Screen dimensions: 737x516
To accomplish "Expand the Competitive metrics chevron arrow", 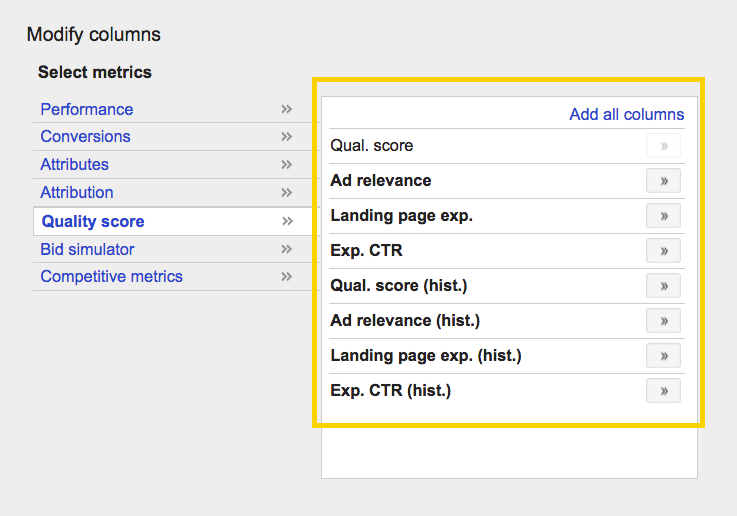I will pyautogui.click(x=287, y=276).
